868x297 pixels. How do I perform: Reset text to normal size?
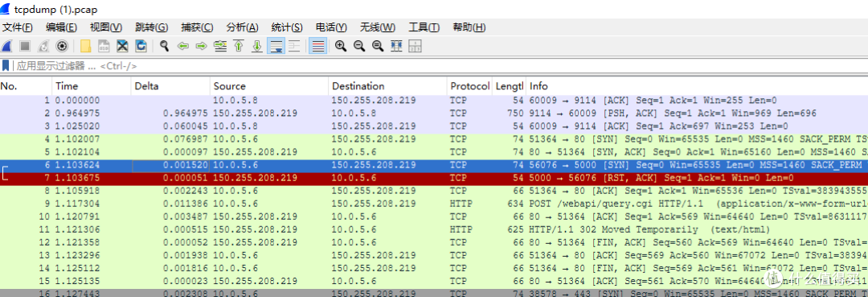pos(378,47)
